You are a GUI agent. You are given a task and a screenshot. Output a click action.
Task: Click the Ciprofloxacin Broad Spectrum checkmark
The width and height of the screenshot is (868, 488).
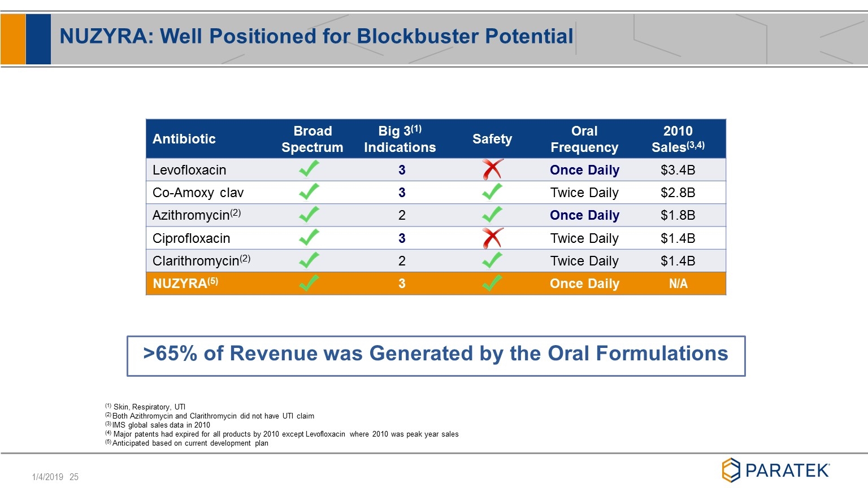pos(309,237)
